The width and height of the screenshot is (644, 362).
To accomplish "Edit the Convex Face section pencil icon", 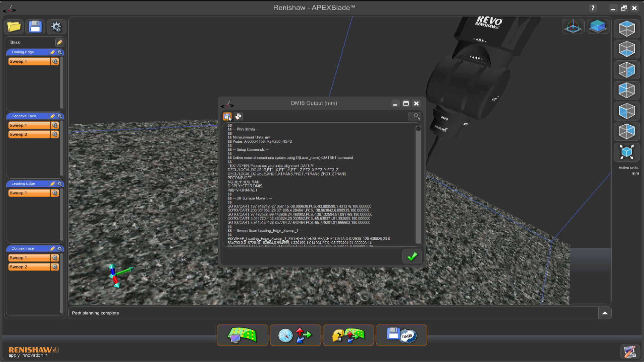I will click(x=52, y=249).
